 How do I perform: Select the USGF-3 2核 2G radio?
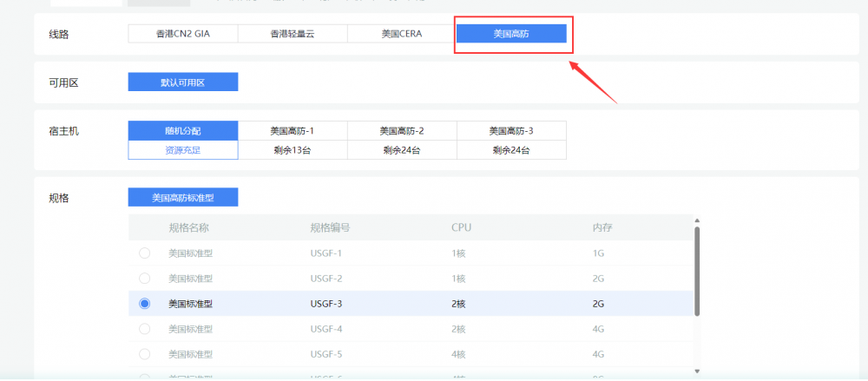pos(144,304)
